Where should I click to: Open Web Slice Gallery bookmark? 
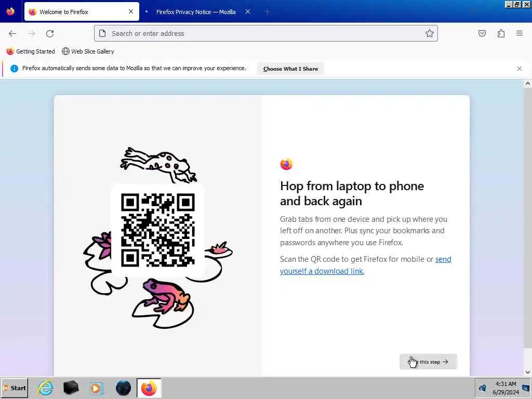88,51
